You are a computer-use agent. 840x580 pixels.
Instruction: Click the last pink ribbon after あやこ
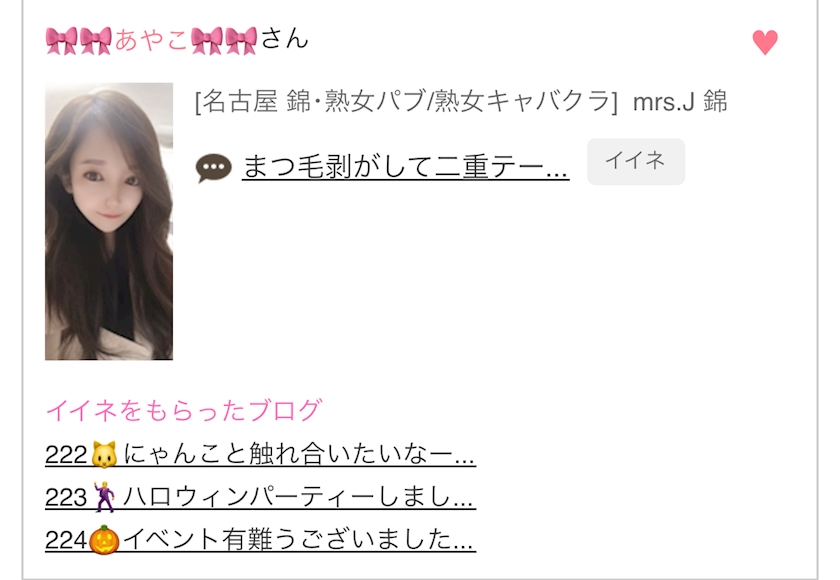tap(241, 41)
